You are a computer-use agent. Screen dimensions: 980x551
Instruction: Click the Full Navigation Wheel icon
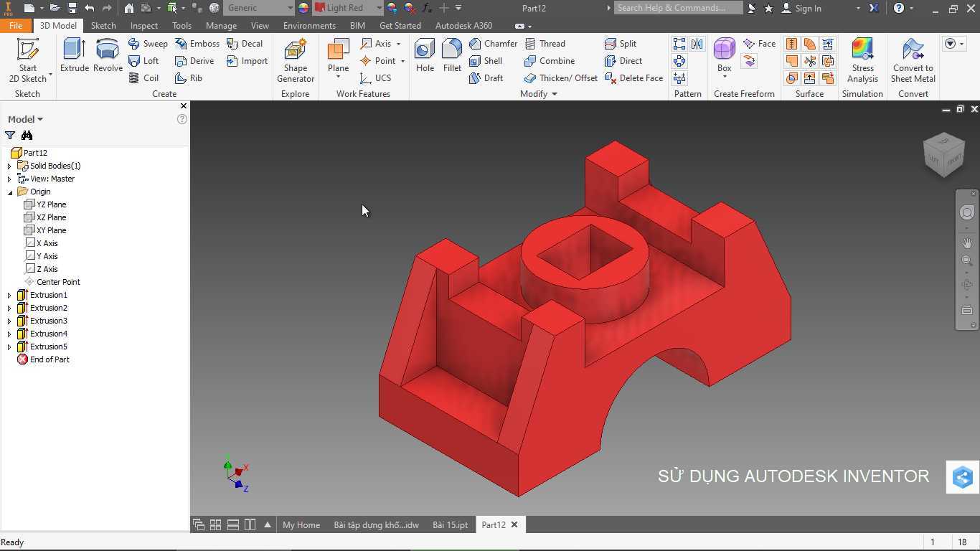[x=967, y=212]
